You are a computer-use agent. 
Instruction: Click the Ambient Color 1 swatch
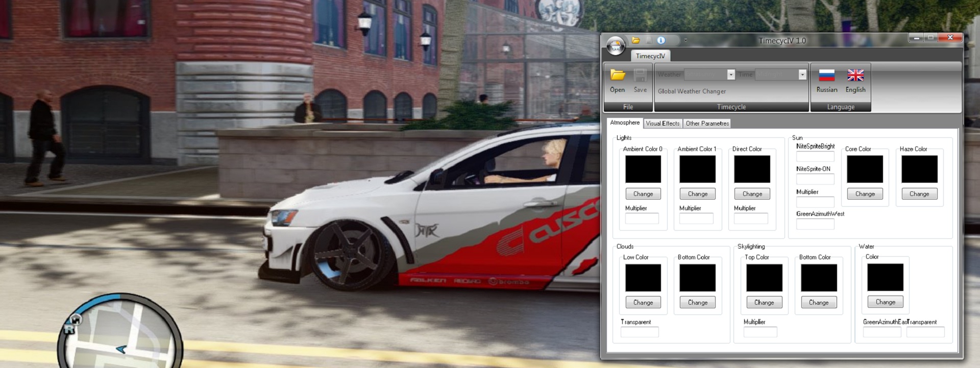pyautogui.click(x=698, y=169)
